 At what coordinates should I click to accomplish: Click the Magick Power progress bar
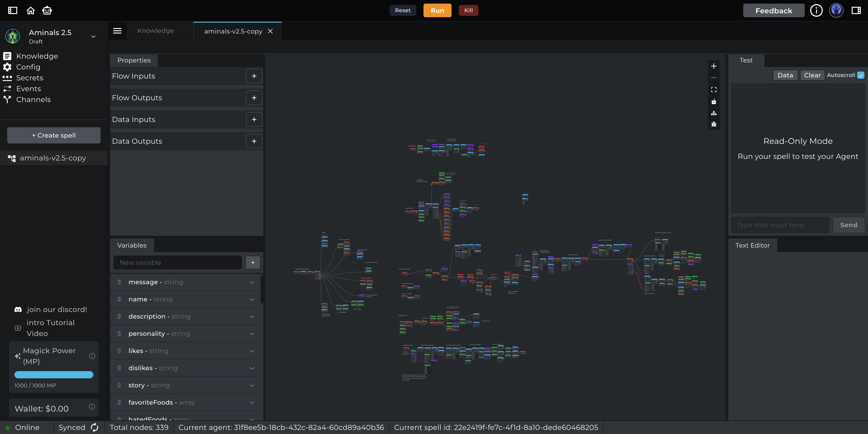tap(54, 375)
